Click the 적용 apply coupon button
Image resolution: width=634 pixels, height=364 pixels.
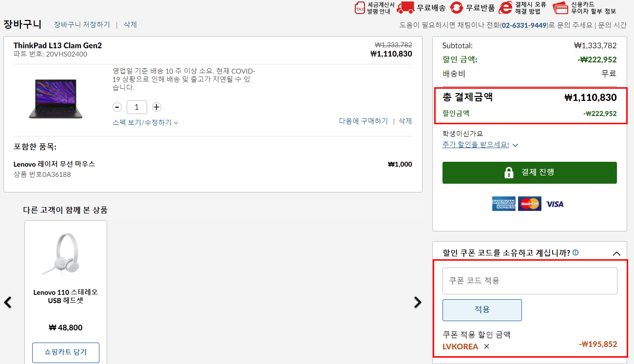pyautogui.click(x=482, y=310)
